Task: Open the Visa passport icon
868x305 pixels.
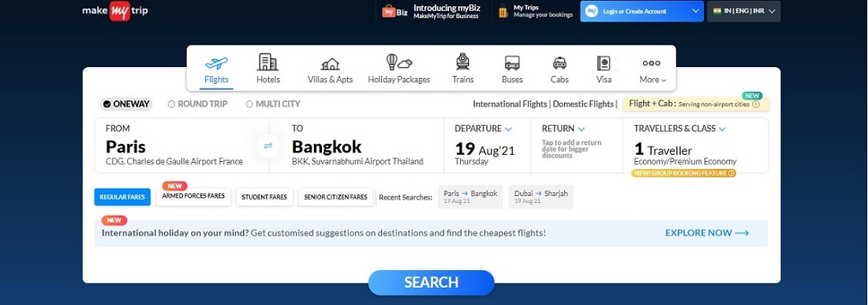Action: click(604, 63)
